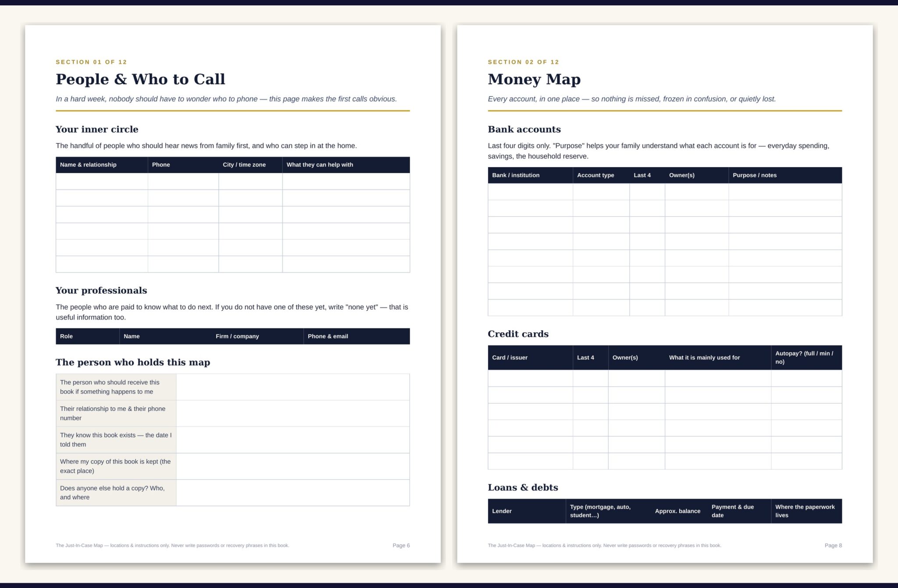Click 'Credit cards' subheading
898x588 pixels.
(x=518, y=334)
